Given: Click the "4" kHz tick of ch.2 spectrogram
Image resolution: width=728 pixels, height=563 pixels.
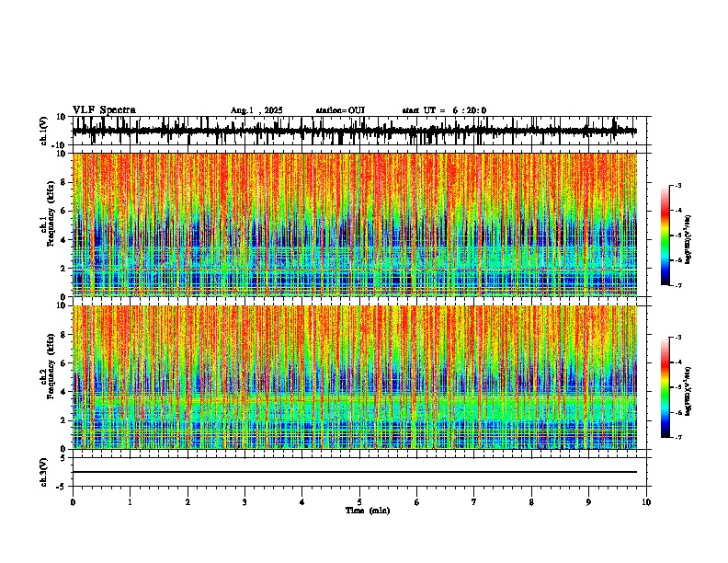Looking at the screenshot, I should (64, 392).
